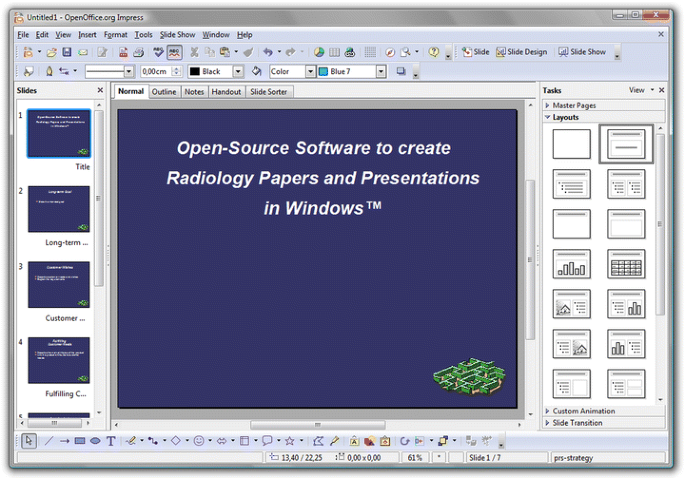The image size is (685, 478).
Task: Choose the chart layout with bar graph
Action: tap(571, 264)
